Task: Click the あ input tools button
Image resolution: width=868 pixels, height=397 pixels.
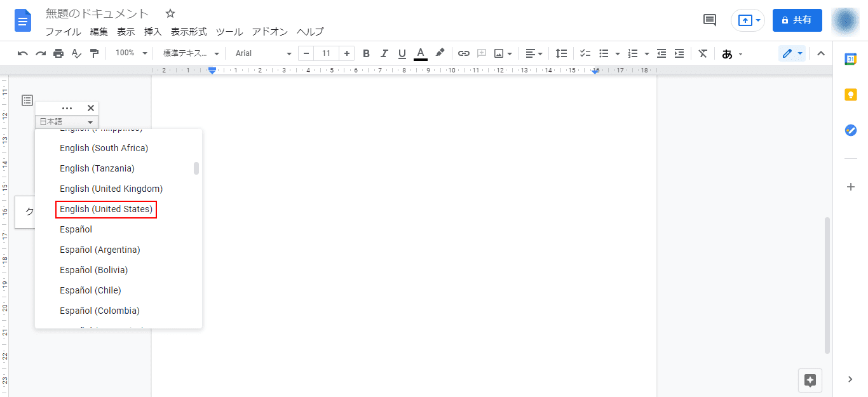Action: [x=727, y=54]
